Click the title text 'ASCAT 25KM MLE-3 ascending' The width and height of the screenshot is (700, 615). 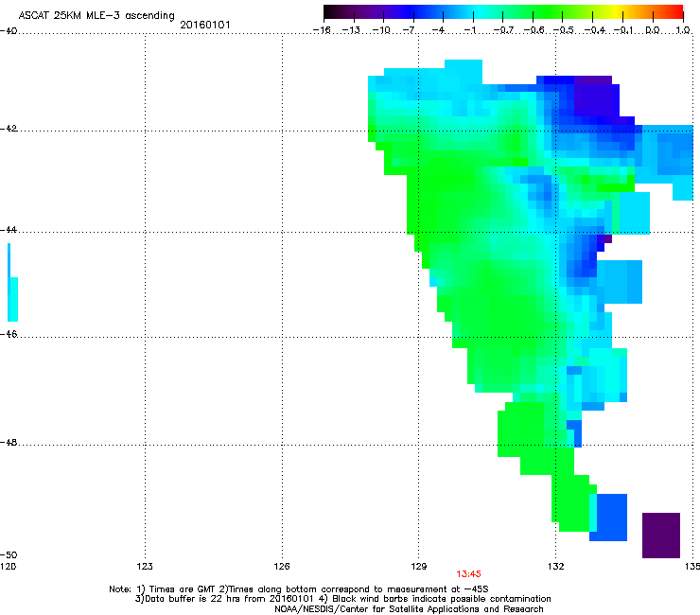(x=96, y=16)
